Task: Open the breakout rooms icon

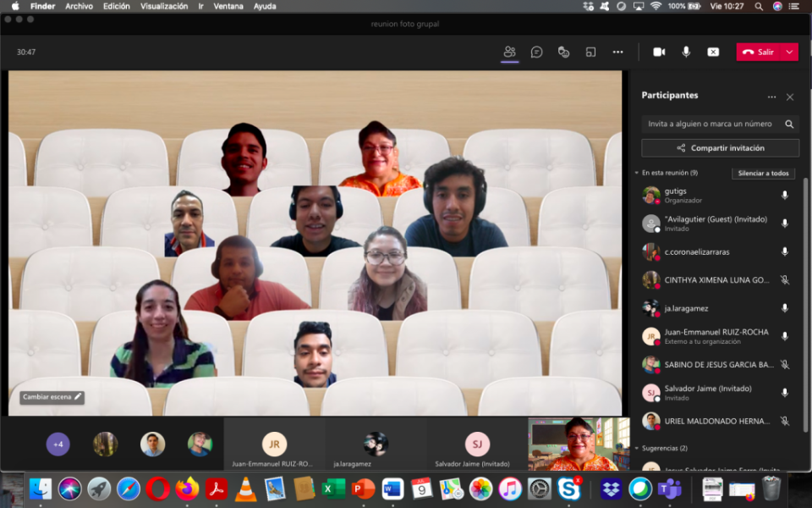Action: (590, 52)
